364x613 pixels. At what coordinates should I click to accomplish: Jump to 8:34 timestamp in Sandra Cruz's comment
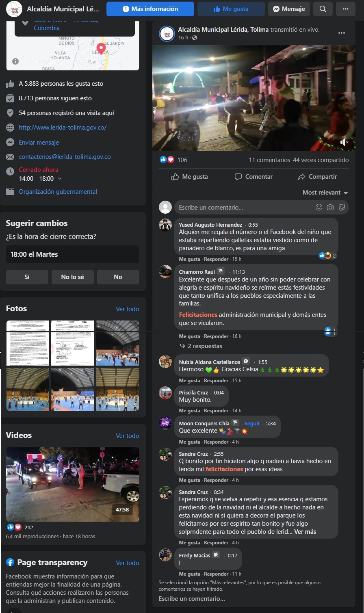[x=219, y=492]
